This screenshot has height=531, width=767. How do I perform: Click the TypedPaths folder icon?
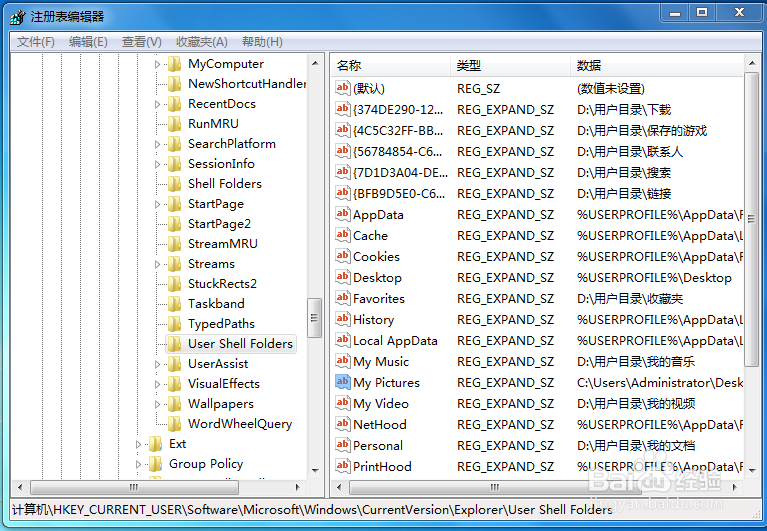pyautogui.click(x=175, y=324)
